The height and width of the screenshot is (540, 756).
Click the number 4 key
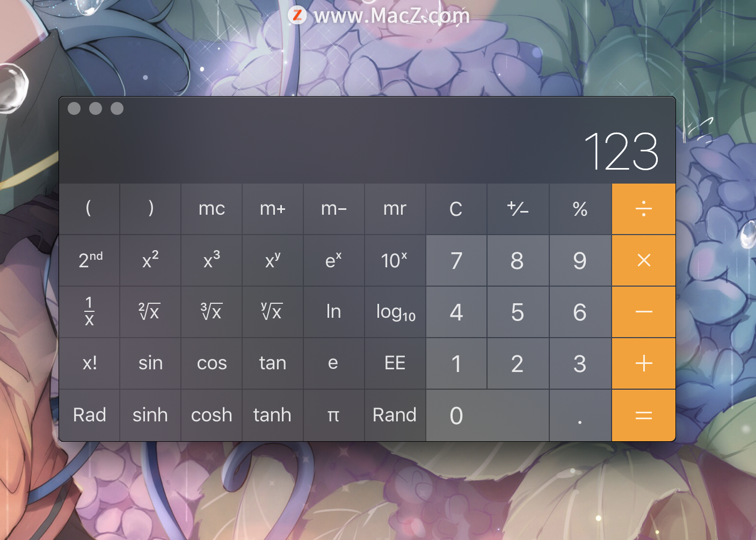pos(456,312)
